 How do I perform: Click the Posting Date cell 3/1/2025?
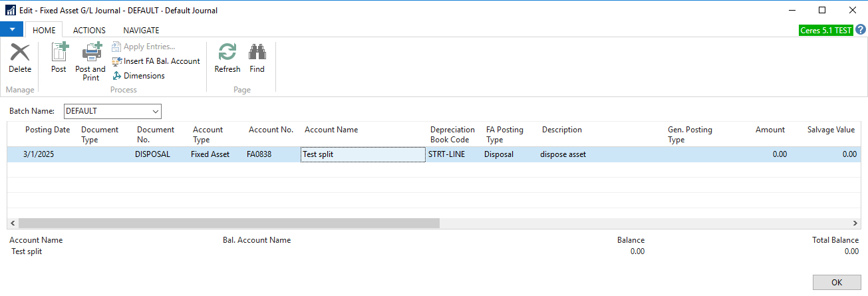click(37, 154)
